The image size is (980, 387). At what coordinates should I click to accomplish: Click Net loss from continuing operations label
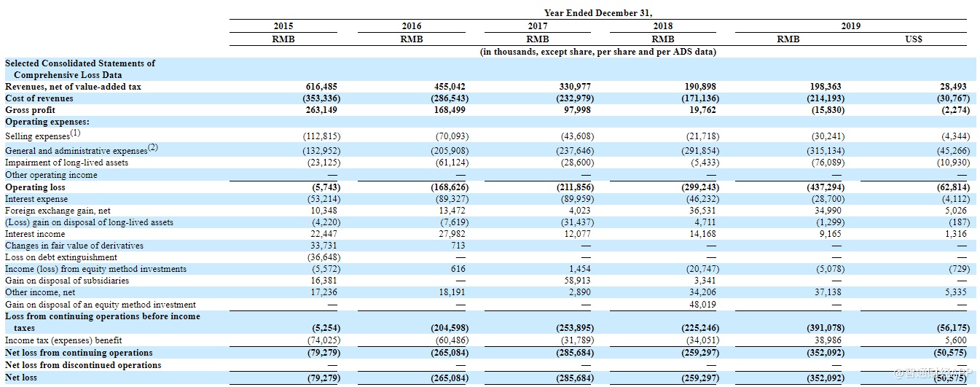point(79,353)
